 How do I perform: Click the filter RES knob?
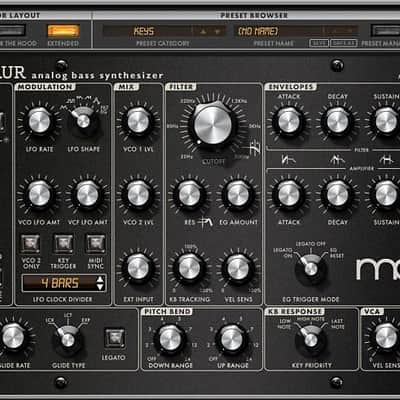click(x=189, y=194)
